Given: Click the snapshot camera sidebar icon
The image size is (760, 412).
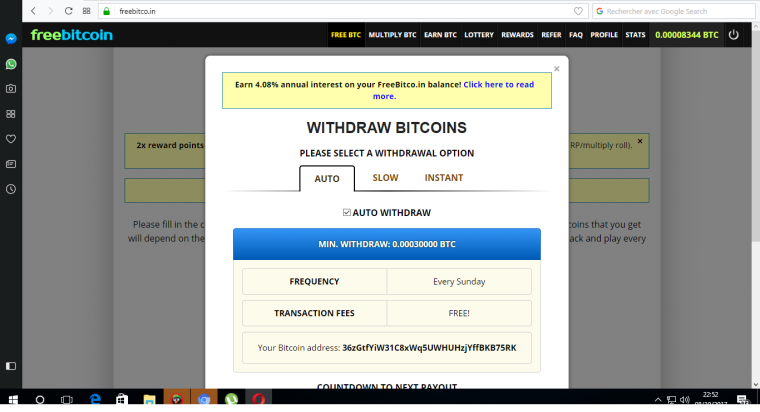Looking at the screenshot, I should point(10,88).
